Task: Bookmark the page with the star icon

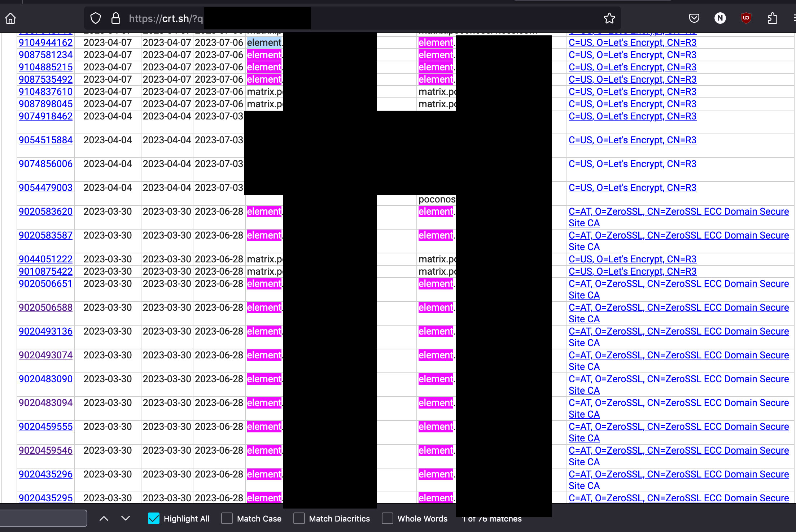Action: tap(609, 18)
